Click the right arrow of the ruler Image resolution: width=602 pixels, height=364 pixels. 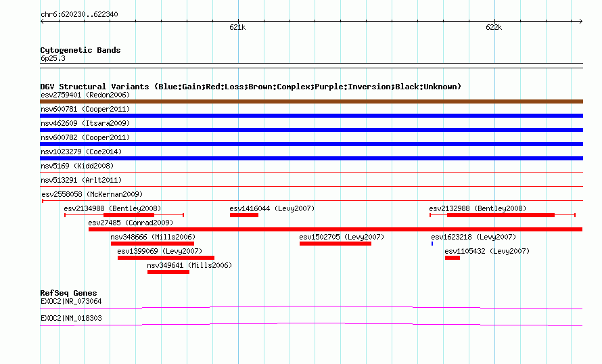pyautogui.click(x=581, y=22)
